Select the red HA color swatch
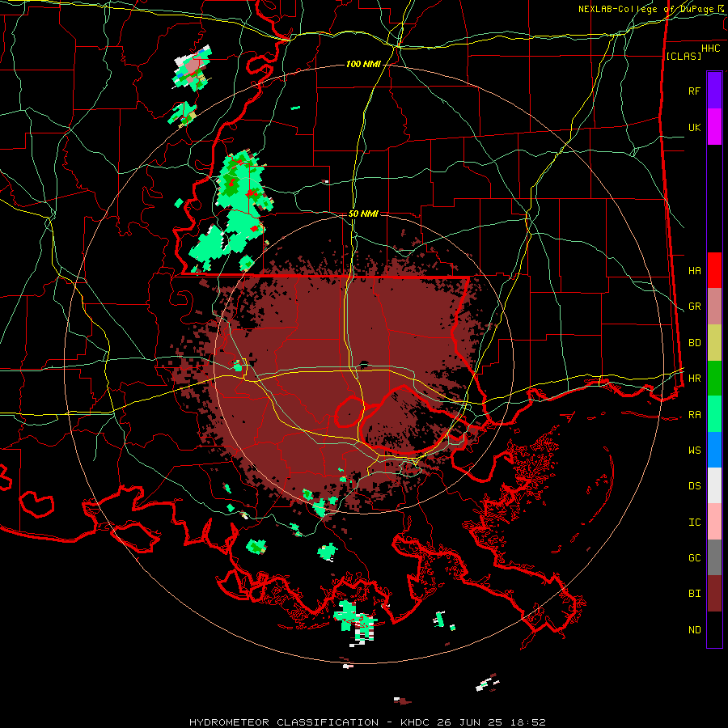This screenshot has height=728, width=728. 714,270
